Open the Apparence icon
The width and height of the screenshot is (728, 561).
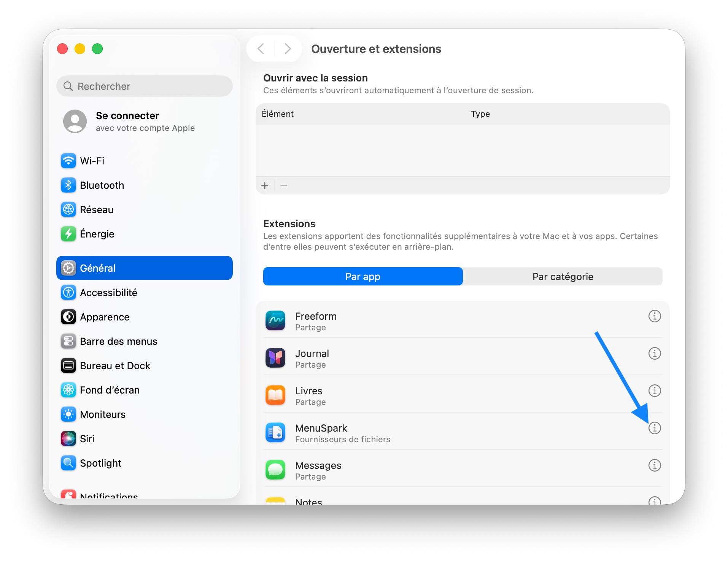coord(68,317)
